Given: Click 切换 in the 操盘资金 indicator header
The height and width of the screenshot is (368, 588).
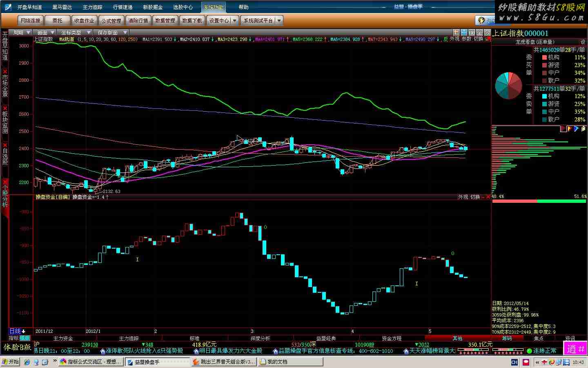Looking at the screenshot, I should [x=475, y=197].
